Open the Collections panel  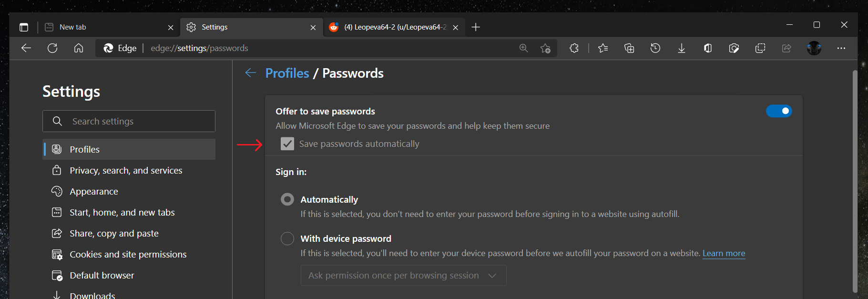629,48
